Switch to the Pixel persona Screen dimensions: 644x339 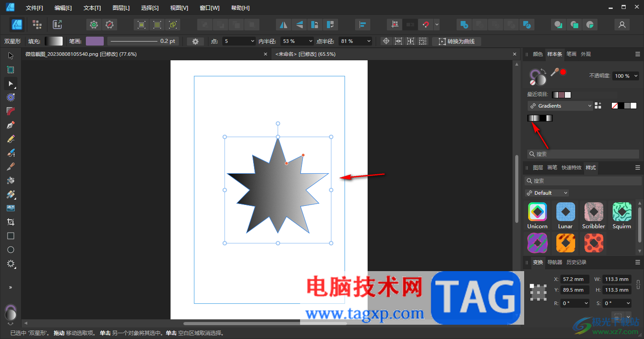click(x=37, y=25)
